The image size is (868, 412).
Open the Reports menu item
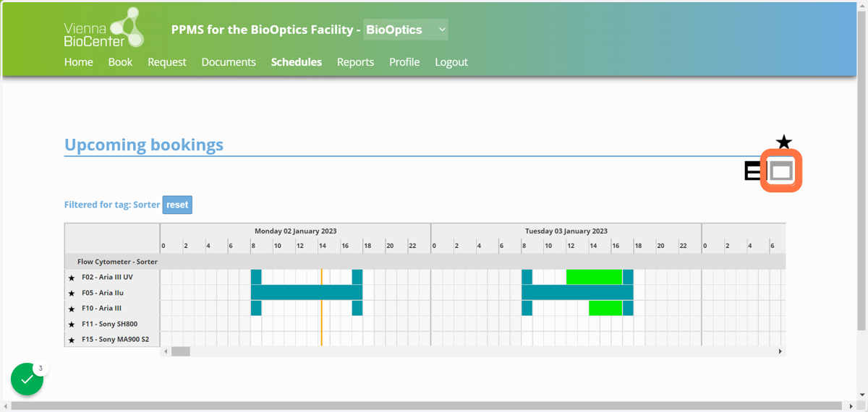click(x=355, y=62)
